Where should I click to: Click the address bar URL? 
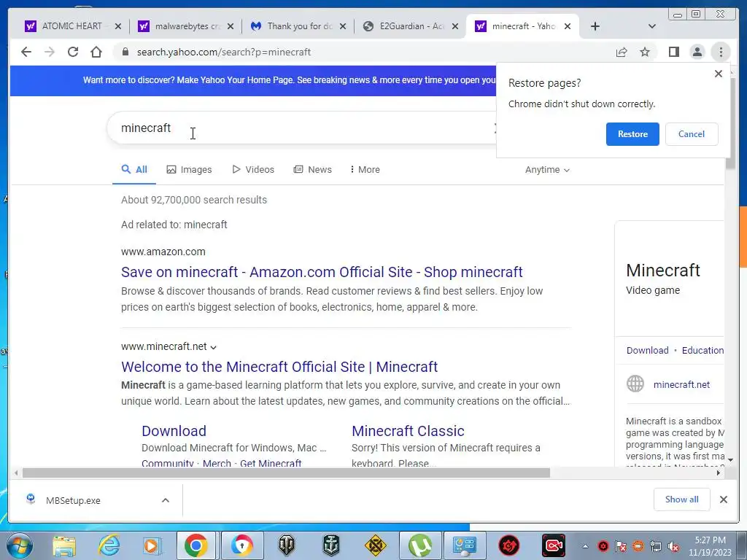point(224,52)
